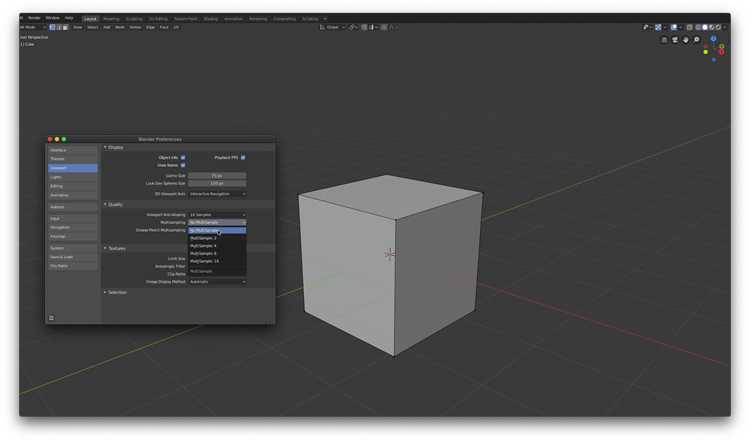Expand the Selection section

[x=115, y=292]
